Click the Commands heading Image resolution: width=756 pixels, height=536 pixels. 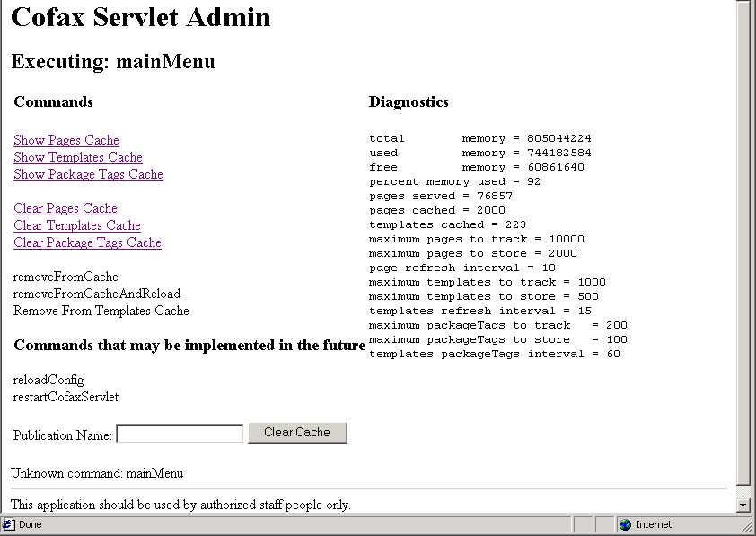tap(54, 101)
